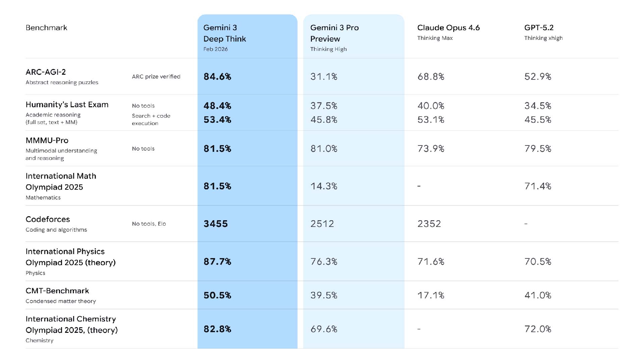644x362 pixels.
Task: Select the CMT-Benchmark row title
Action: click(x=57, y=291)
